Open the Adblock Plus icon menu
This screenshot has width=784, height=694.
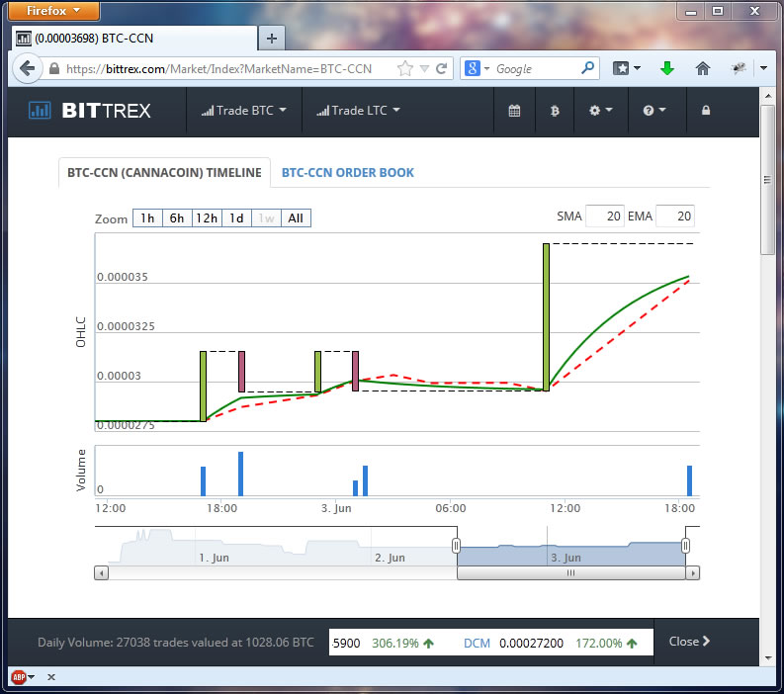pyautogui.click(x=23, y=677)
